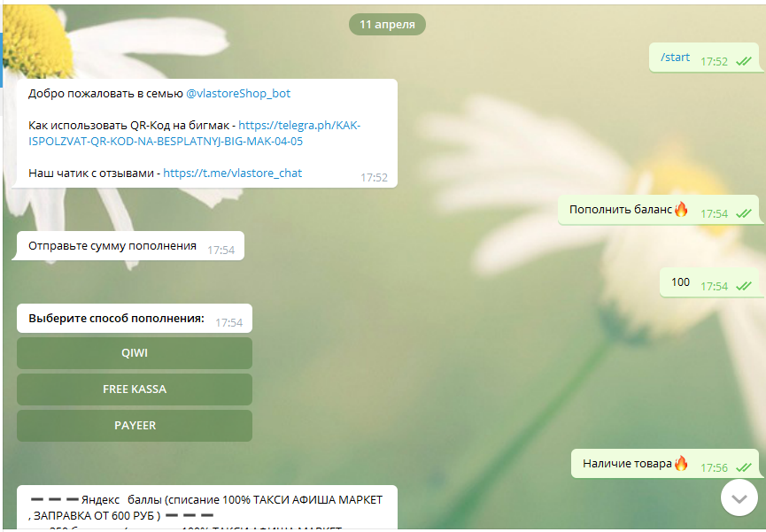Choose PAYEER payment method
The width and height of the screenshot is (766, 532).
pyautogui.click(x=135, y=425)
